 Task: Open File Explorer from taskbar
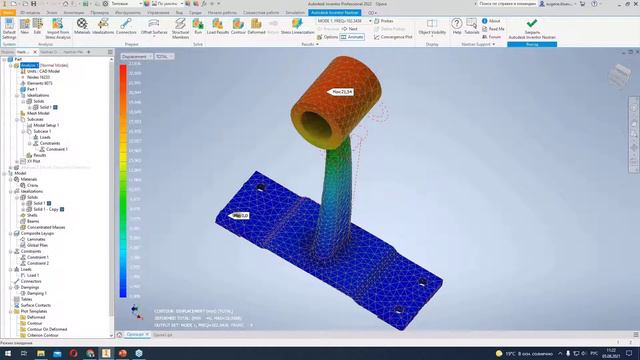point(41,353)
